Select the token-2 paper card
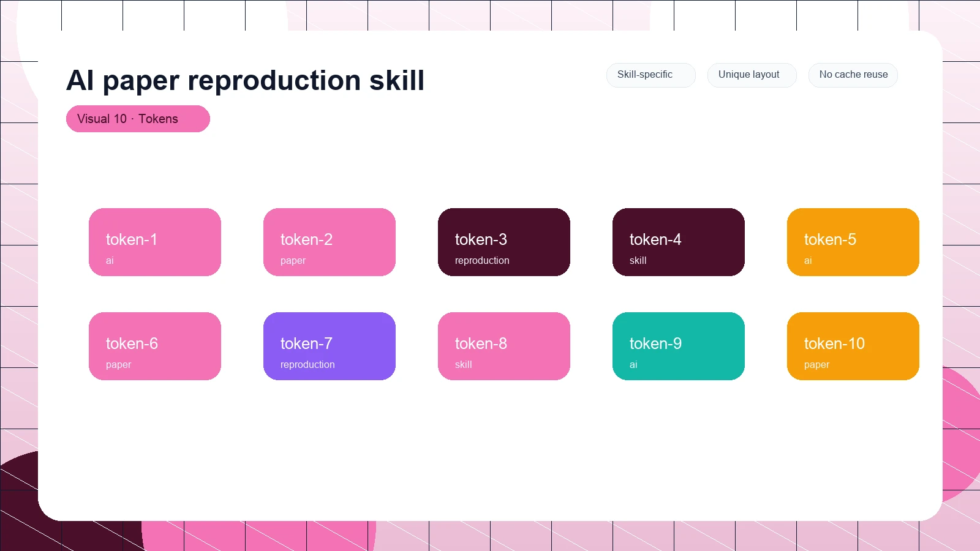980x551 pixels. coord(330,242)
